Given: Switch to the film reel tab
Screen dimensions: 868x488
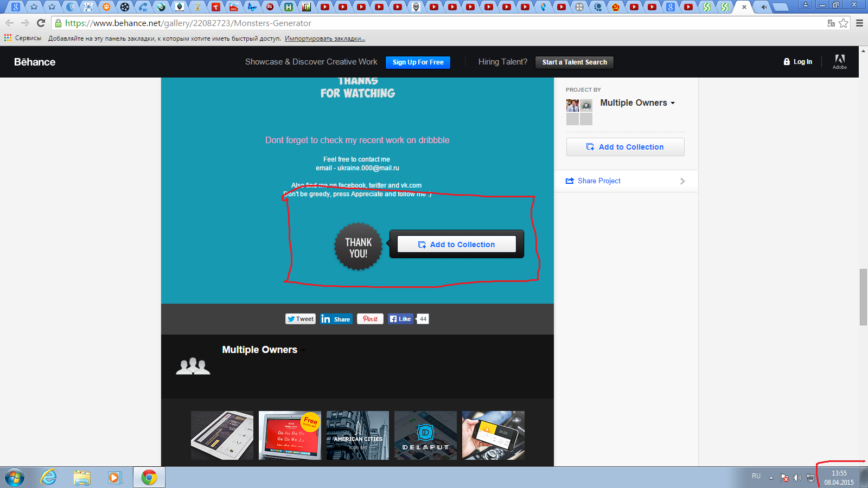Looking at the screenshot, I should 125,7.
